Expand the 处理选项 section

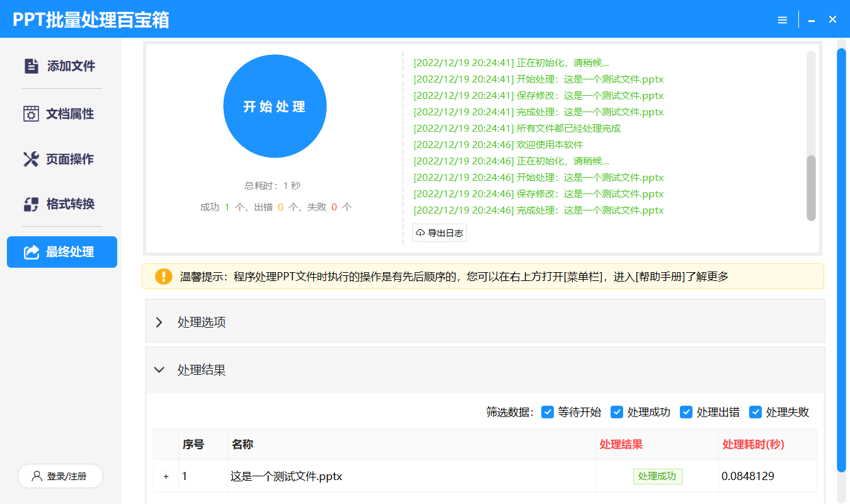pos(159,323)
